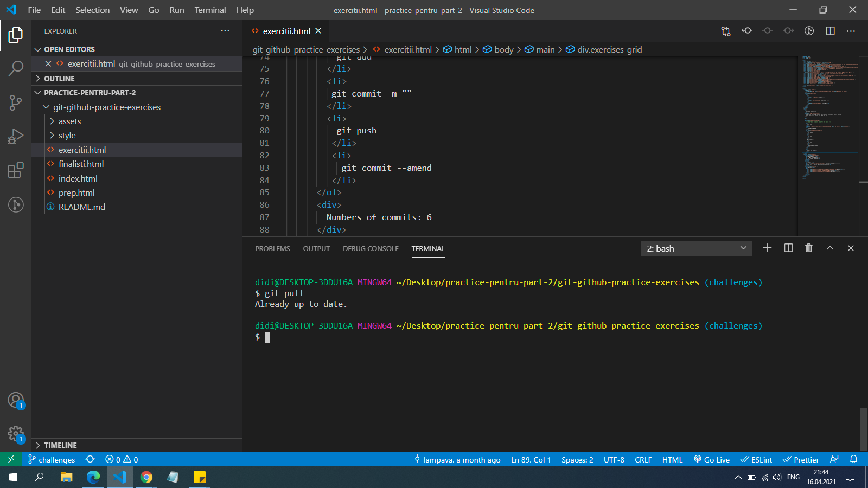Click the challenges branch indicator
868x488 pixels.
(52, 460)
